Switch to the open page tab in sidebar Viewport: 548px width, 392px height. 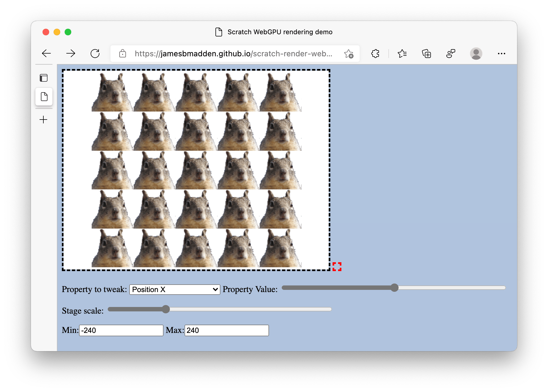pyautogui.click(x=44, y=97)
